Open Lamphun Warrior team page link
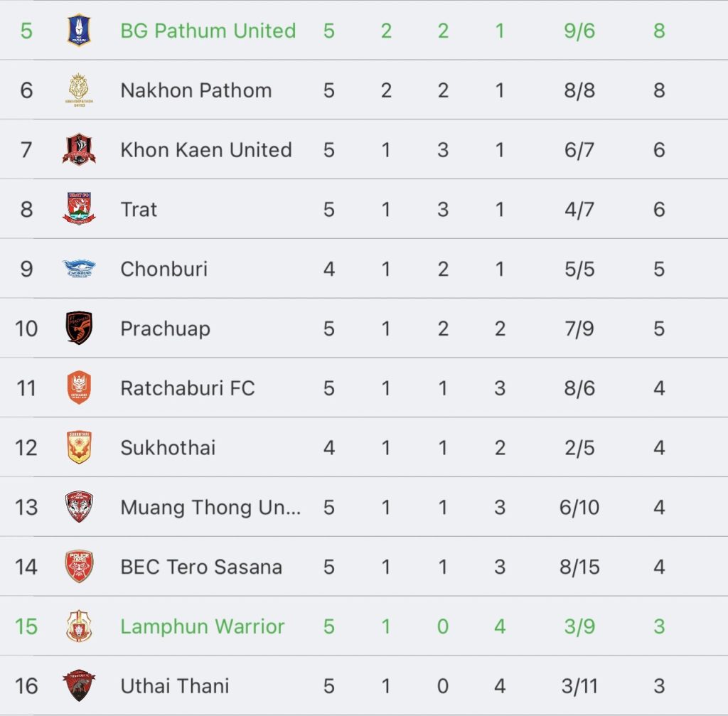The image size is (728, 716). (x=203, y=626)
